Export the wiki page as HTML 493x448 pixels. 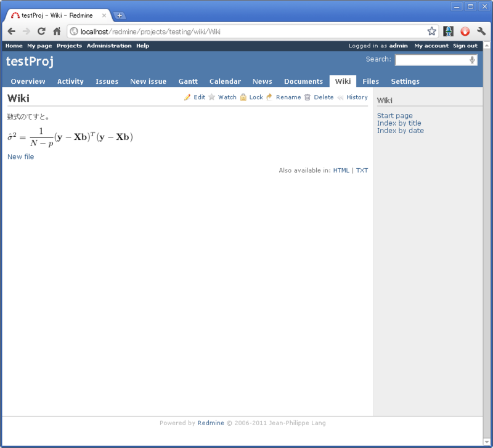coord(341,171)
